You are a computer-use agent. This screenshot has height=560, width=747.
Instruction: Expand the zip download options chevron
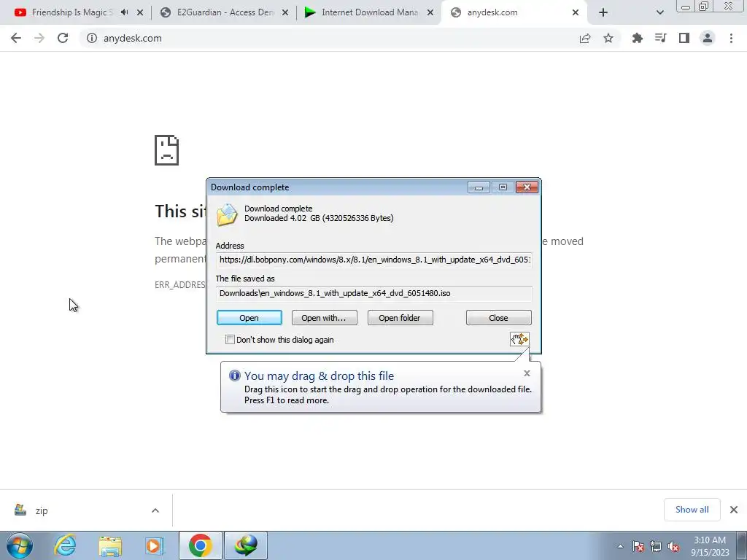click(155, 510)
